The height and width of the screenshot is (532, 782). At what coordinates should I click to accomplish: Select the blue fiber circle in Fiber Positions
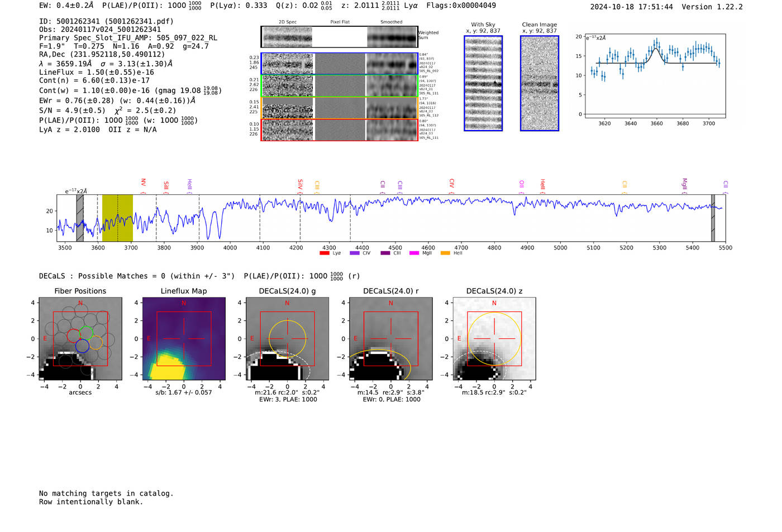(x=82, y=346)
